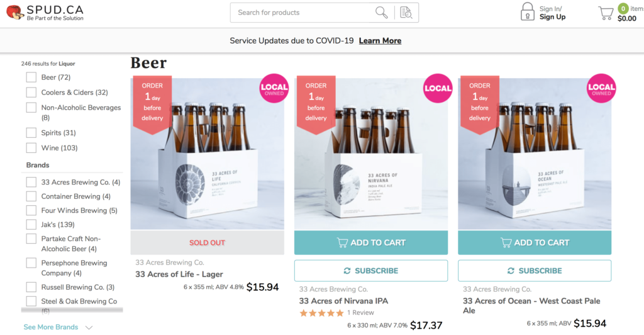Select the Jak's (139) brand checkbox
The height and width of the screenshot is (335, 644).
(31, 225)
